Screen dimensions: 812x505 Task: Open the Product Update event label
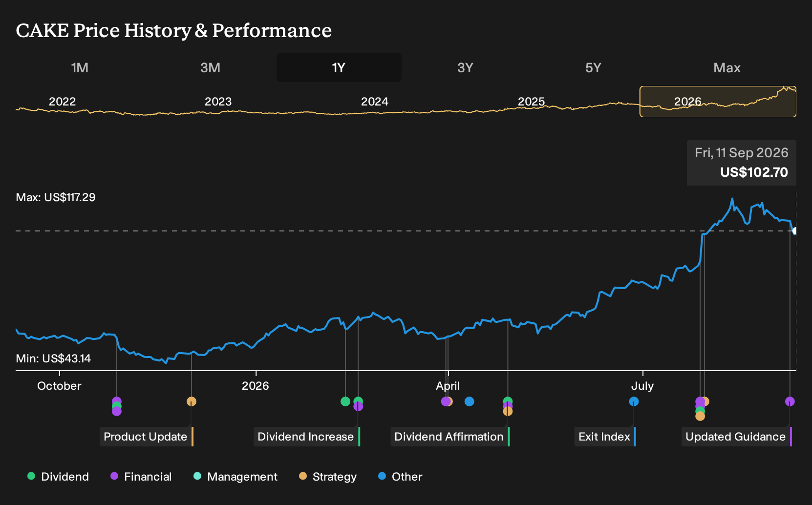(147, 437)
